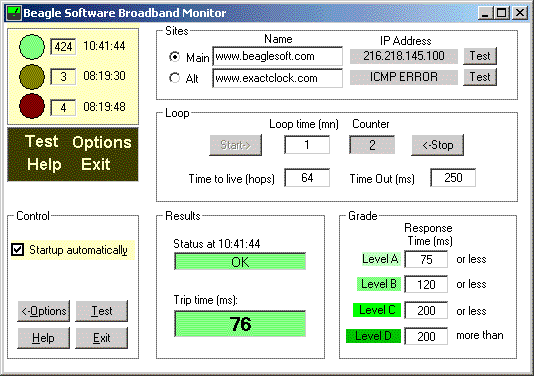Open Options in the dark menu panel

(x=102, y=142)
